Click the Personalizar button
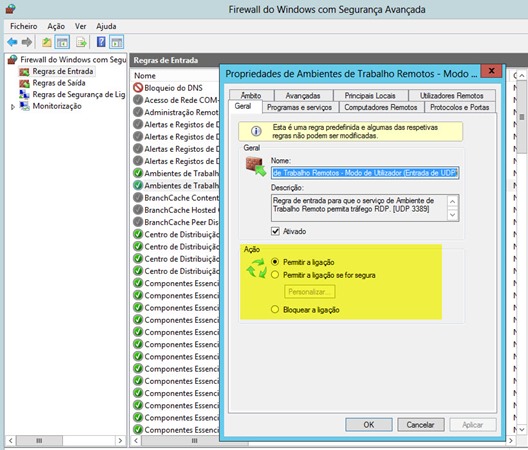 point(309,292)
